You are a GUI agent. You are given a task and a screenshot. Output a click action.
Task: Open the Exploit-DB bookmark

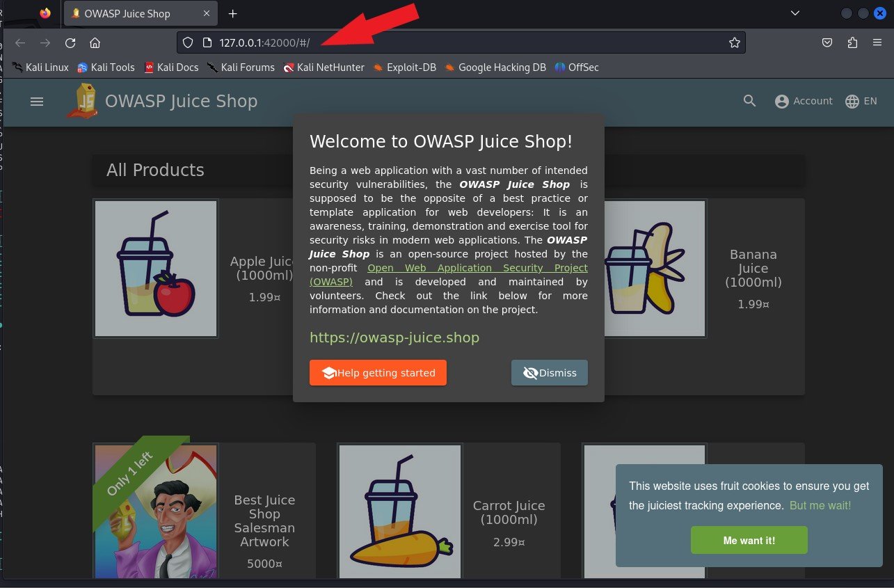(x=404, y=67)
